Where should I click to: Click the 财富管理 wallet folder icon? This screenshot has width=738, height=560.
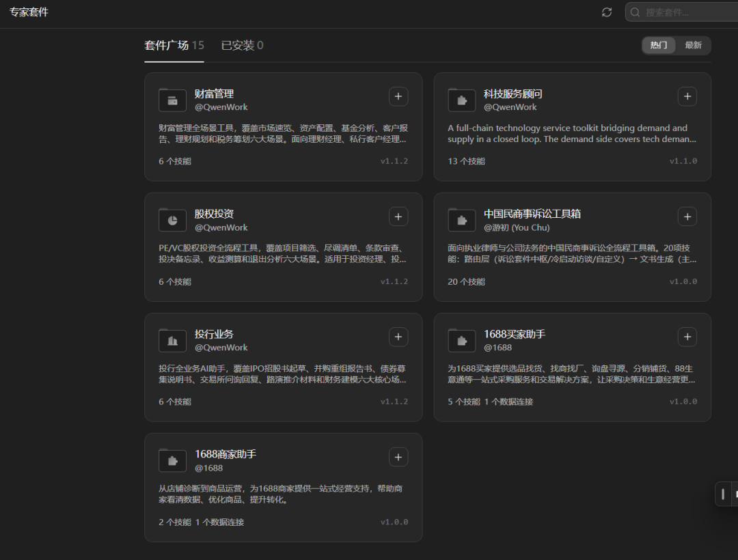[x=172, y=100]
